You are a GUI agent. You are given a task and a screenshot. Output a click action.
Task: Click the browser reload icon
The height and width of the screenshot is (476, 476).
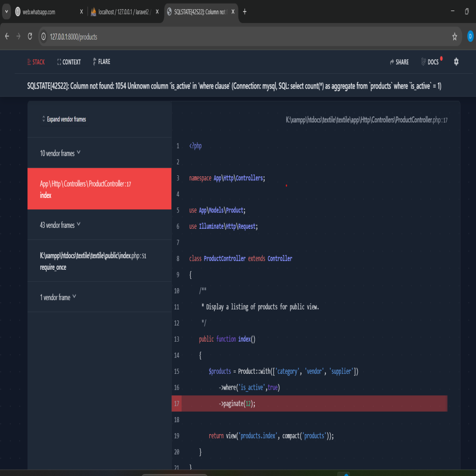coord(30,37)
